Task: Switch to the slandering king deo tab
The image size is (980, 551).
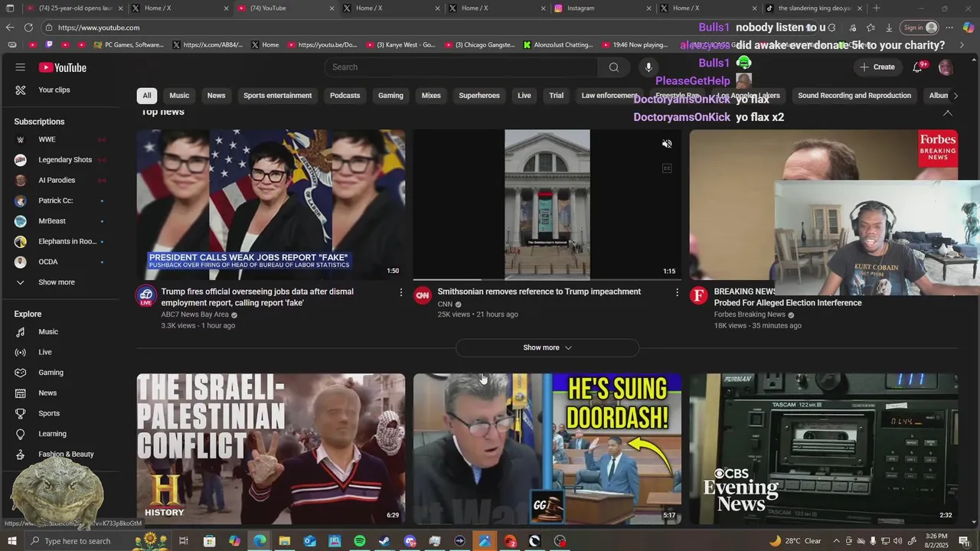Action: (815, 8)
